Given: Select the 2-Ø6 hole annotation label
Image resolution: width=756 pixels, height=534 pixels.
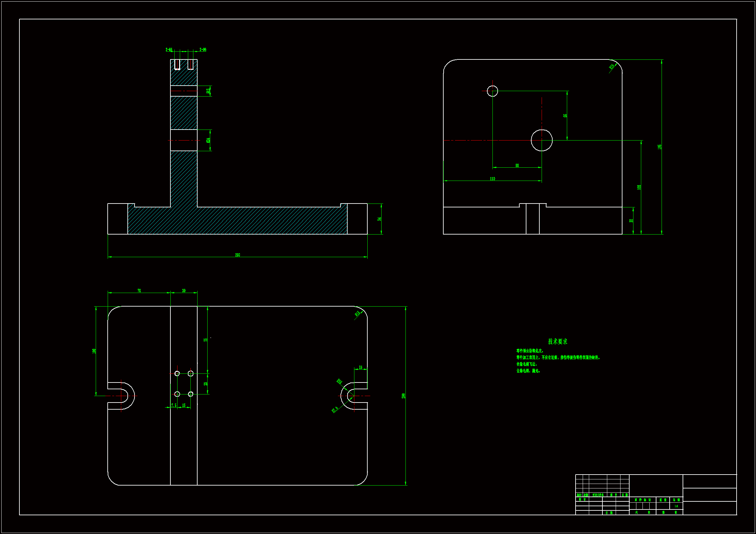Looking at the screenshot, I should 203,50.
